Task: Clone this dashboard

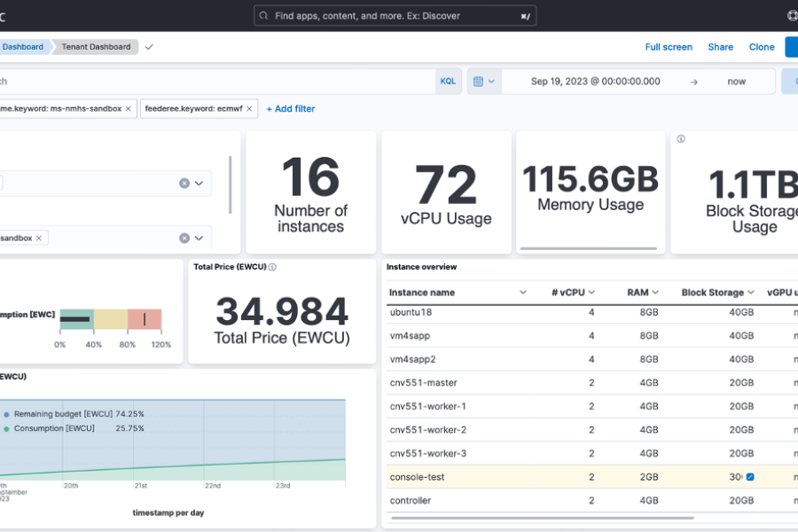Action: tap(762, 47)
